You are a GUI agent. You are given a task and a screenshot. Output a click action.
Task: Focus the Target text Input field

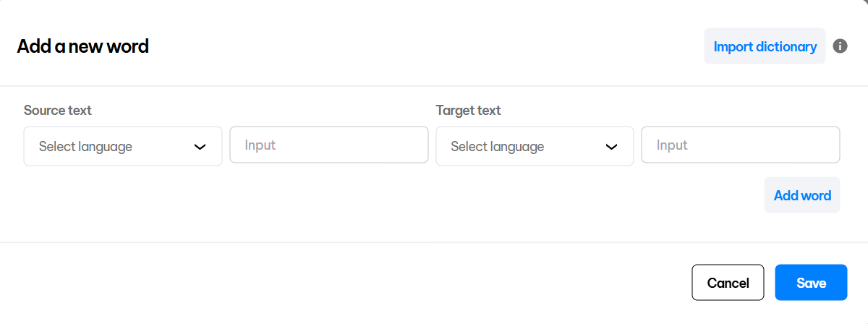(741, 145)
